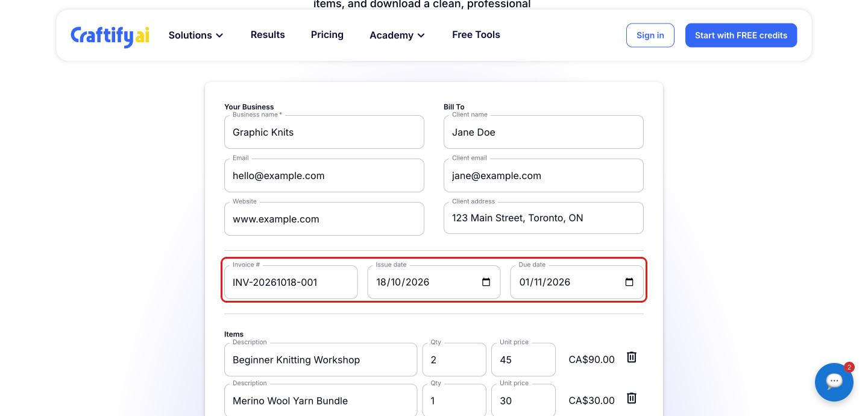The width and height of the screenshot is (868, 416).
Task: Expand the Academy menu
Action: (397, 35)
